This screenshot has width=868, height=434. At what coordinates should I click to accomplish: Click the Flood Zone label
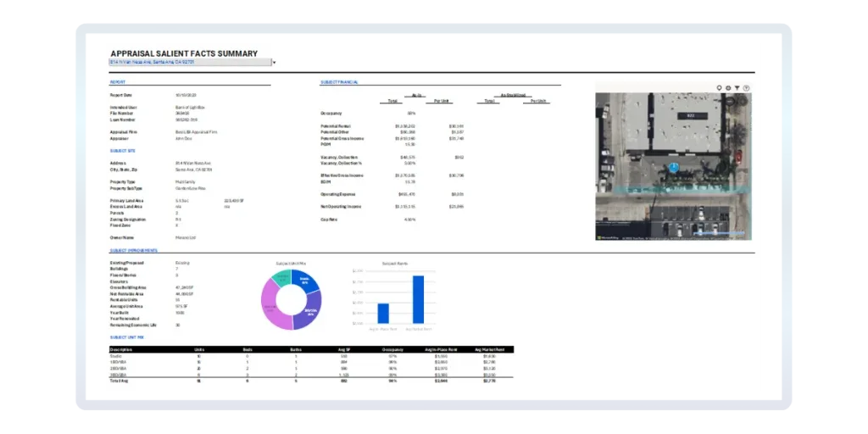tap(120, 225)
